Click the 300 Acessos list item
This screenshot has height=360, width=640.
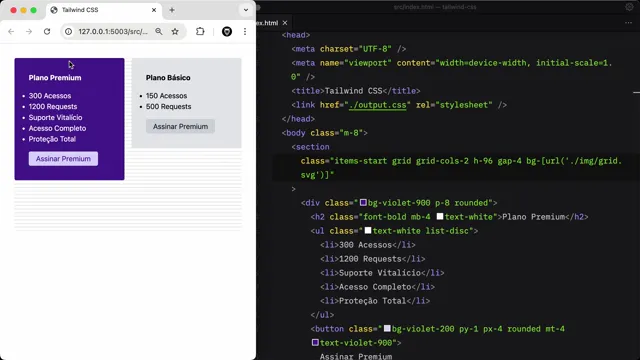pyautogui.click(x=50, y=96)
